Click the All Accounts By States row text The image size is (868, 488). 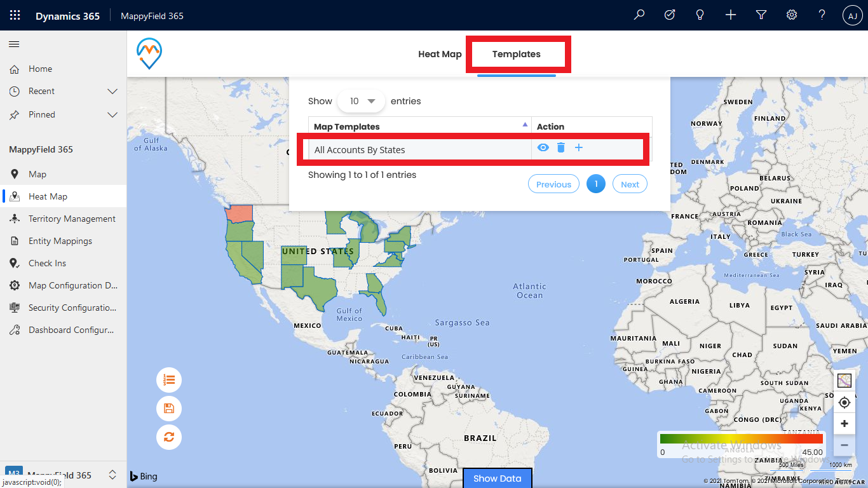click(360, 150)
